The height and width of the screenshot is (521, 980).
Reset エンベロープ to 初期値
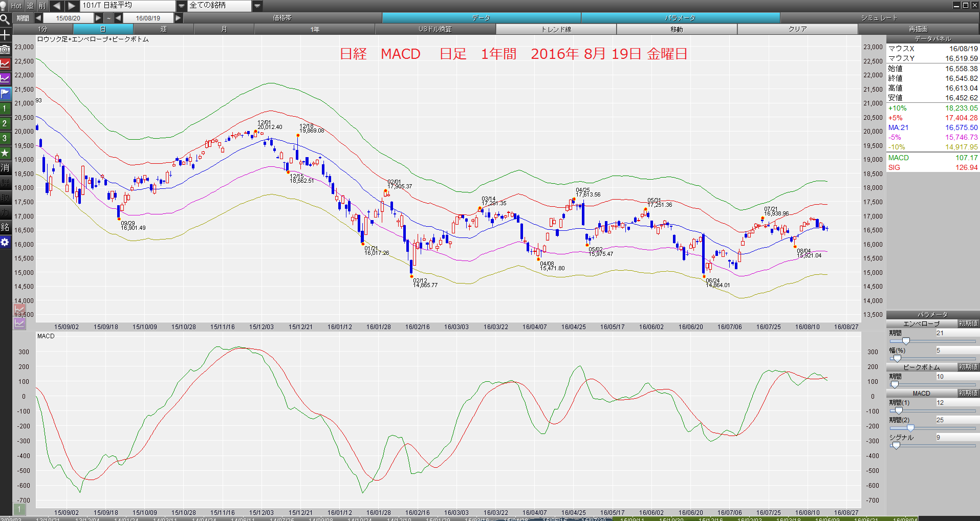tap(968, 323)
